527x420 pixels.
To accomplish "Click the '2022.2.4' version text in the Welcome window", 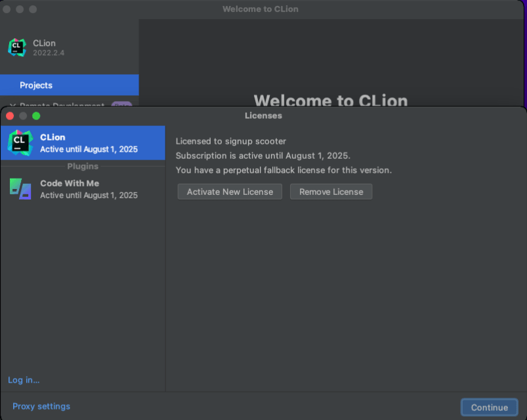I will 49,52.
